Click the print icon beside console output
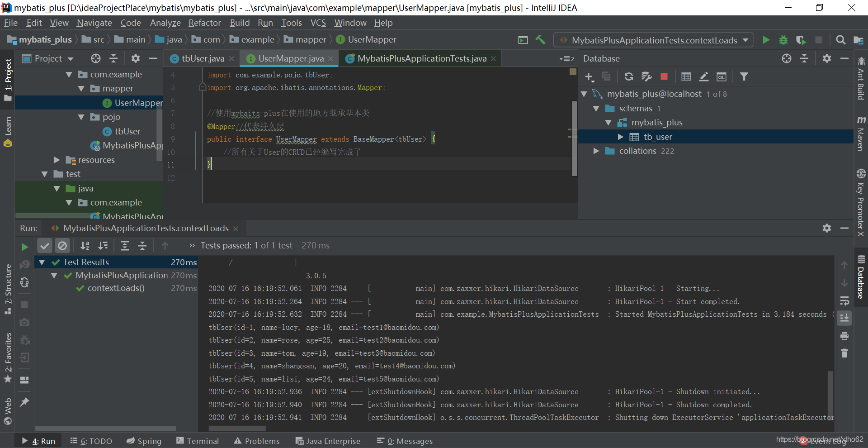868x448 pixels. point(844,336)
